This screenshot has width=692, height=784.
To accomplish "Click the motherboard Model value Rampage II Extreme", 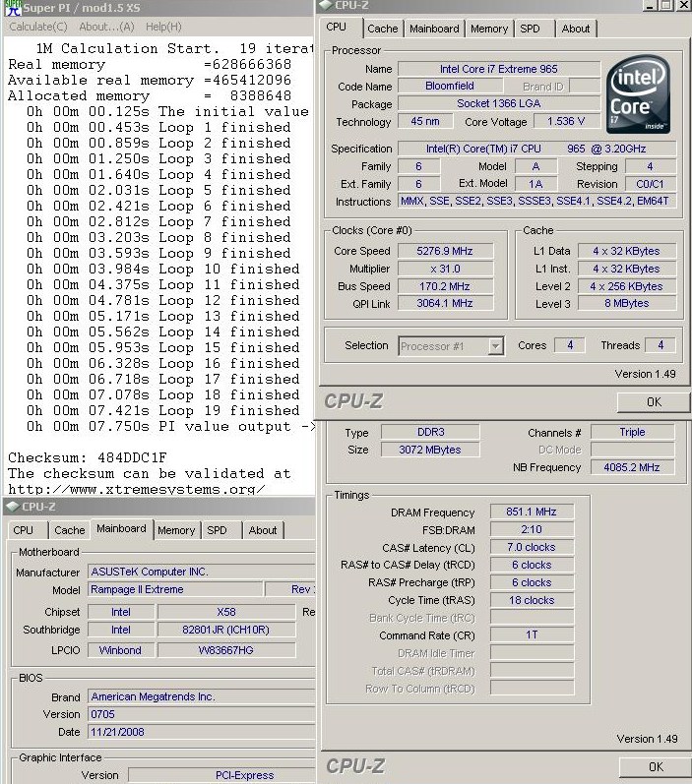I will click(x=175, y=589).
